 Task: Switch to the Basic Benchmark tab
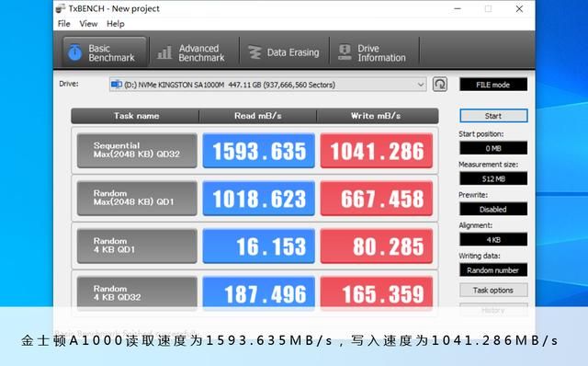click(x=105, y=52)
